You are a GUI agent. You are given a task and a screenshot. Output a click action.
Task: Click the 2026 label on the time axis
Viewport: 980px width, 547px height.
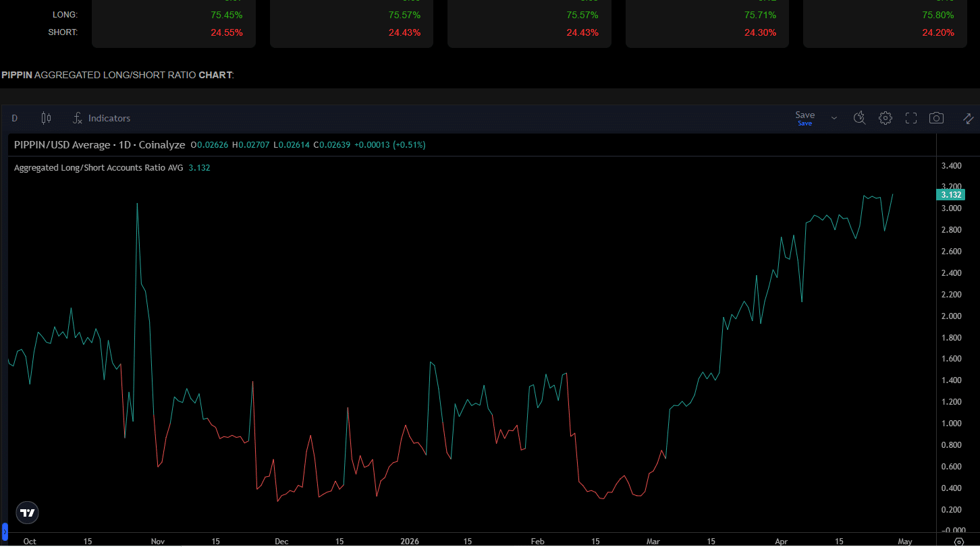coord(410,541)
